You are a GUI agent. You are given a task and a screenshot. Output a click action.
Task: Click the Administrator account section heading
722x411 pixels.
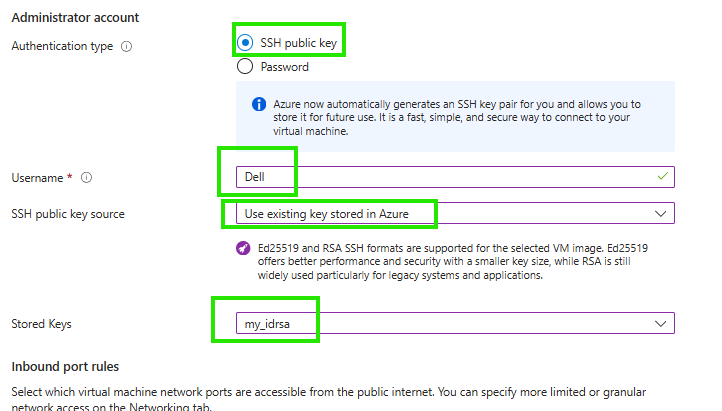click(x=75, y=18)
